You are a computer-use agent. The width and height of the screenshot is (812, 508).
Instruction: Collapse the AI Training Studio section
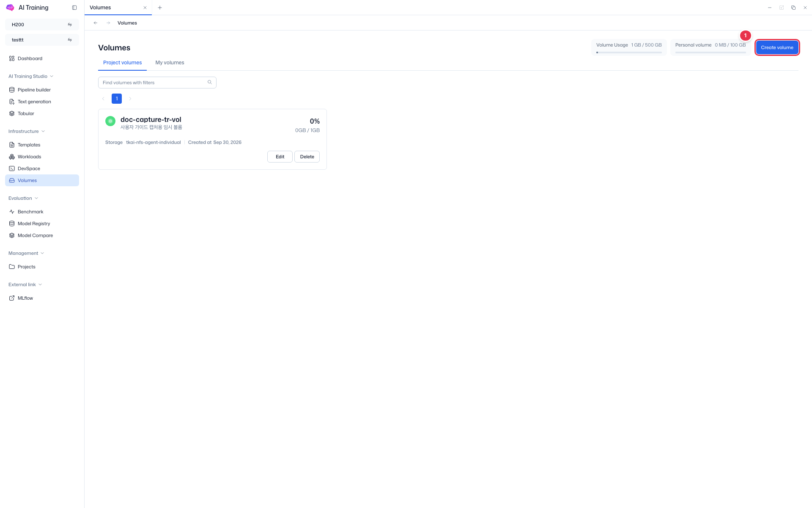click(x=31, y=76)
